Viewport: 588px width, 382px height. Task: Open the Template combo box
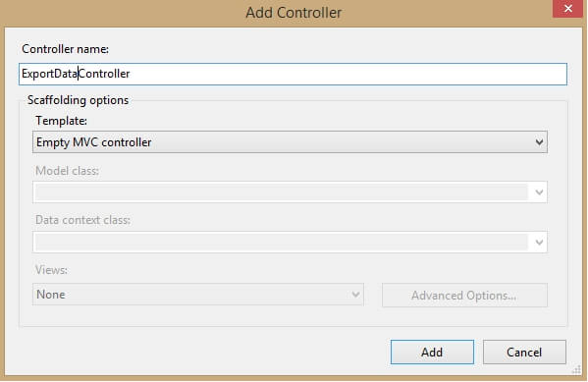(290, 141)
